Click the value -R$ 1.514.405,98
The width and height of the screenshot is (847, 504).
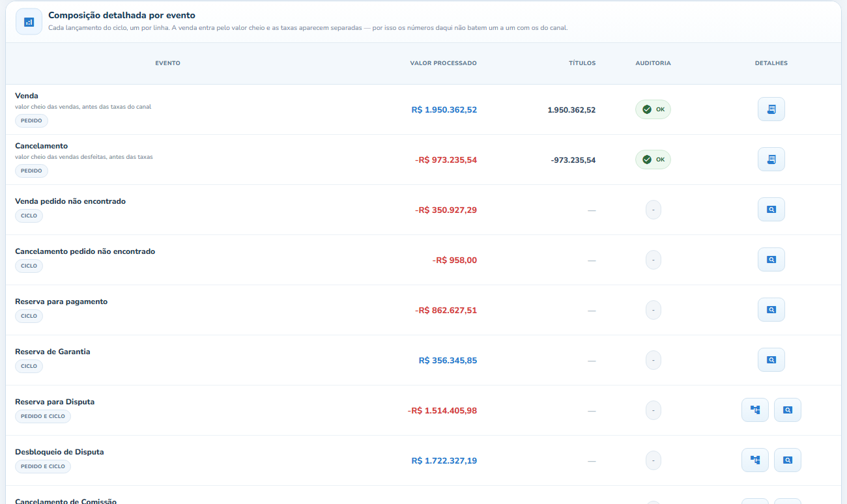click(442, 411)
